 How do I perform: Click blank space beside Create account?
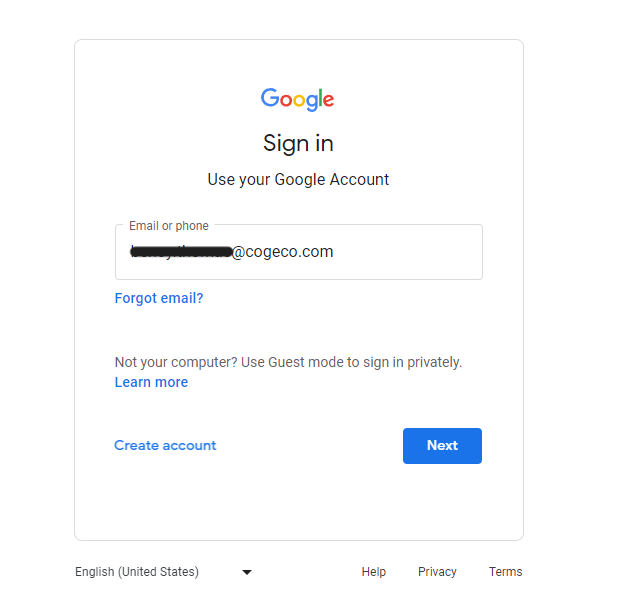309,445
